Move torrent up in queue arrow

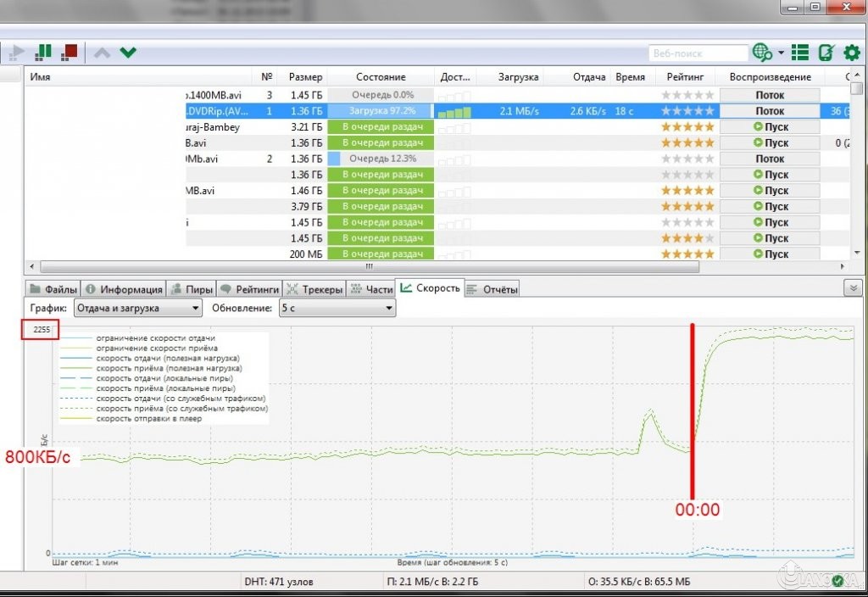pyautogui.click(x=102, y=53)
